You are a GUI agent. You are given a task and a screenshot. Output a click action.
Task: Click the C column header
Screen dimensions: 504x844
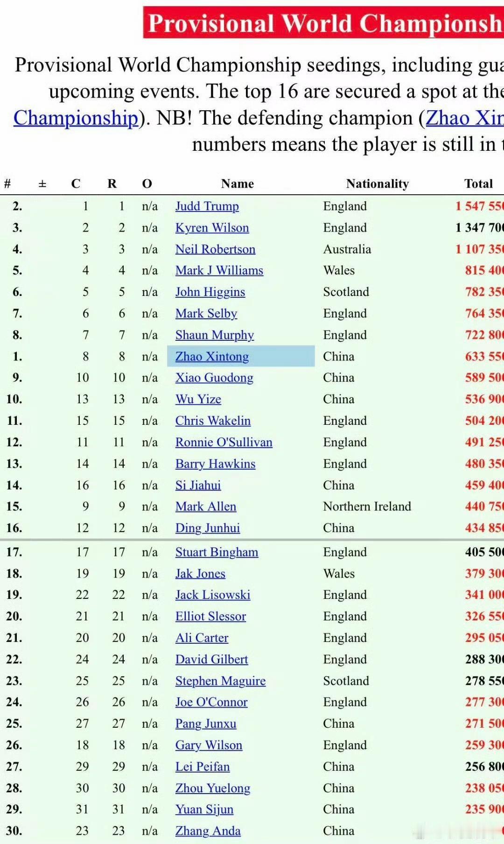click(x=76, y=184)
